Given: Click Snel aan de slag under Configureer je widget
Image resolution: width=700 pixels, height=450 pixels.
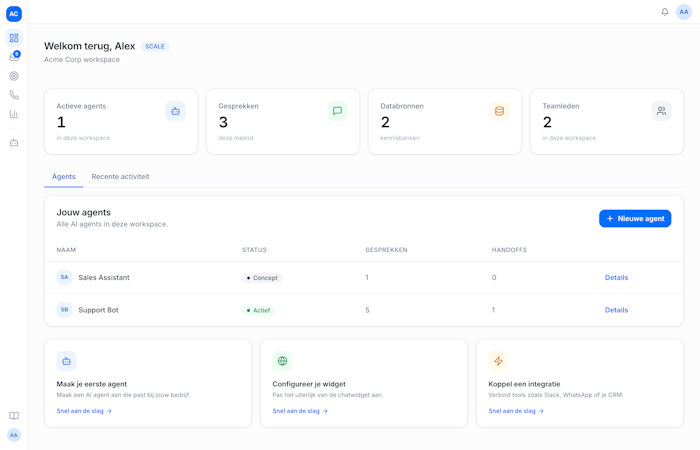Looking at the screenshot, I should pyautogui.click(x=300, y=411).
